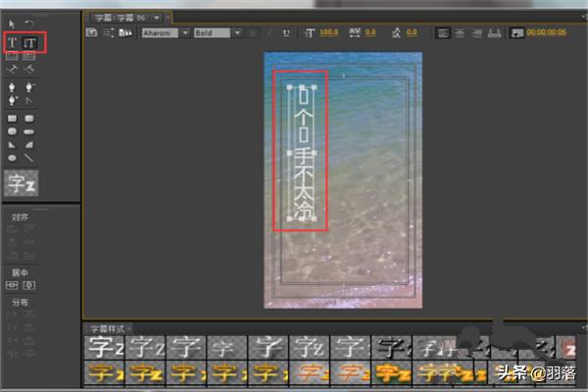The width and height of the screenshot is (588, 392).
Task: Align the title text right
Action: pyautogui.click(x=477, y=33)
